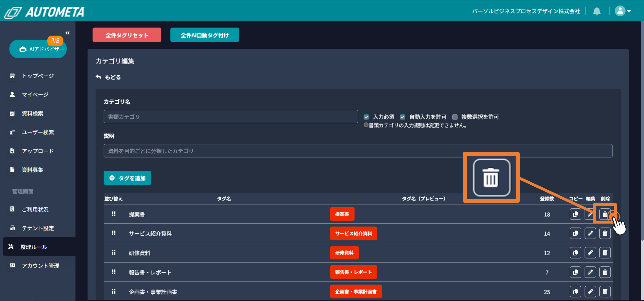Viewport: 644px width, 301px height.
Task: Open 資料検索 in the sidebar
Action: pyautogui.click(x=32, y=113)
